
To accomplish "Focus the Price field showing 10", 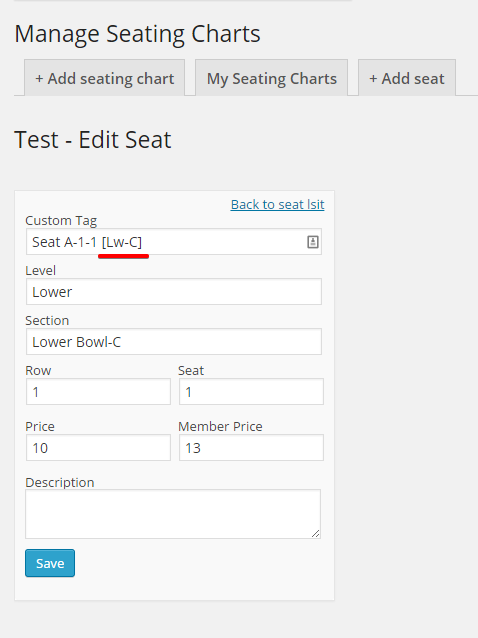I will tap(98, 448).
